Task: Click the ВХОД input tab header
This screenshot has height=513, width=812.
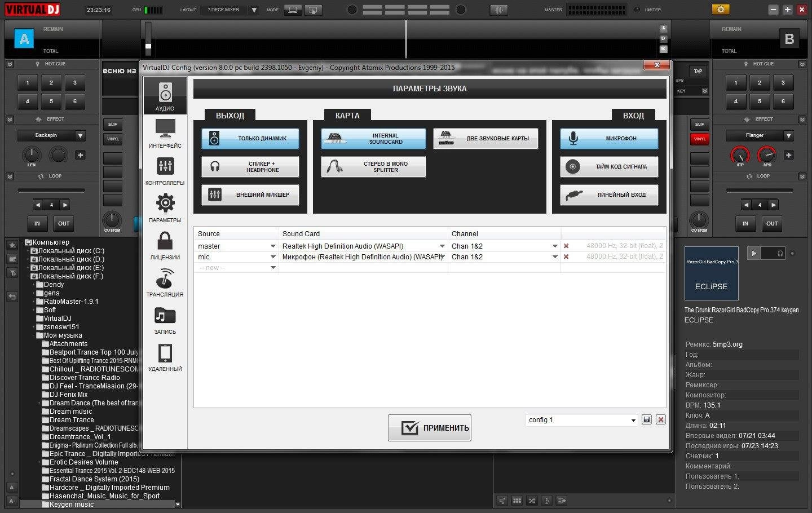Action: tap(633, 115)
